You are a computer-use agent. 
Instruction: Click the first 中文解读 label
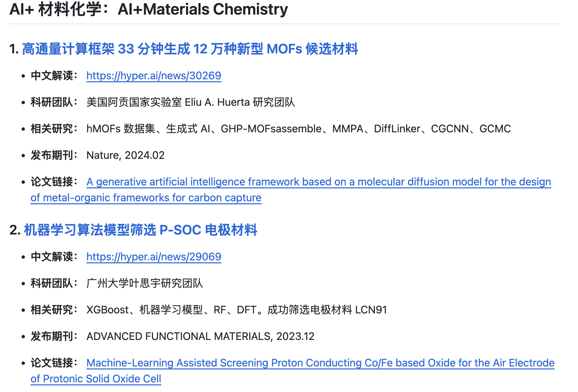[52, 76]
